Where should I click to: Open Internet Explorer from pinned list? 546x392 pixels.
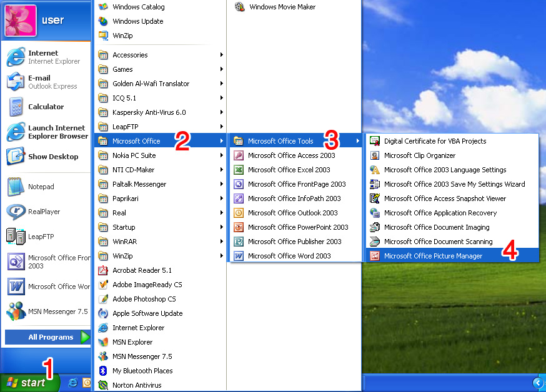[46, 57]
